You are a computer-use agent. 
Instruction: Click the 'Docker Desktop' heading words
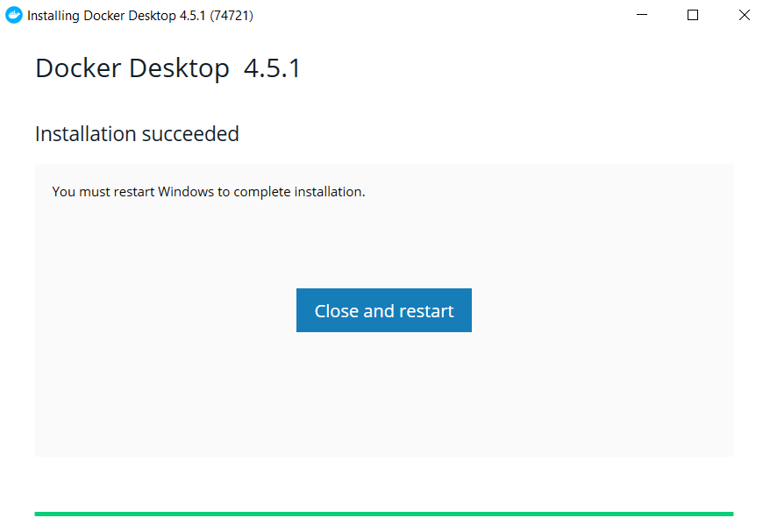click(x=132, y=68)
